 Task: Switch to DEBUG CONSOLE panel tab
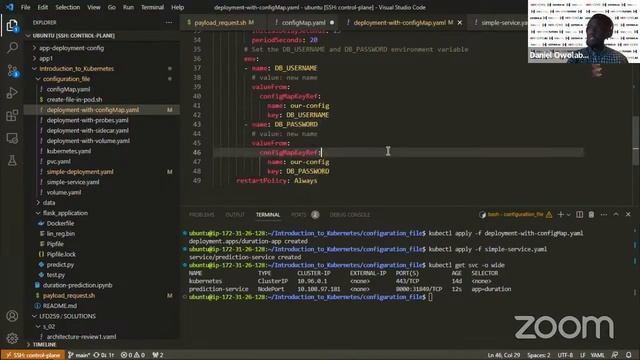[350, 215]
